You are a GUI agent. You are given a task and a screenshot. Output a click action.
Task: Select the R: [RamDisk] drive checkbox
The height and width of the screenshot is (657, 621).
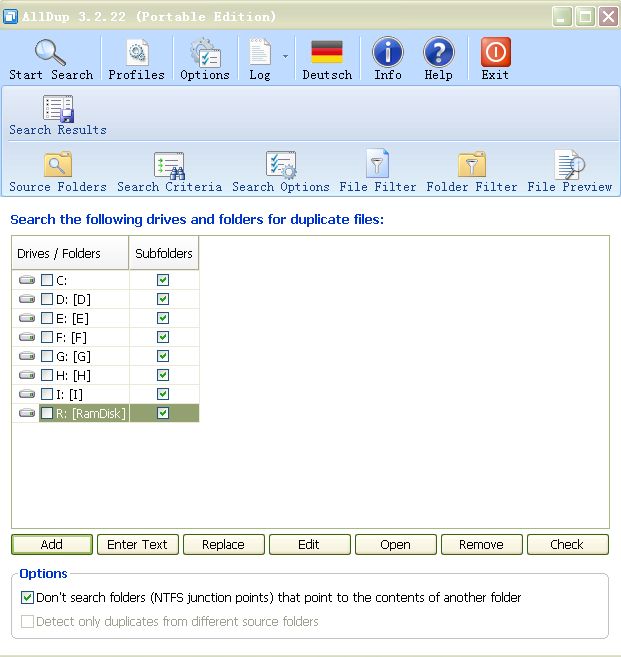(47, 413)
